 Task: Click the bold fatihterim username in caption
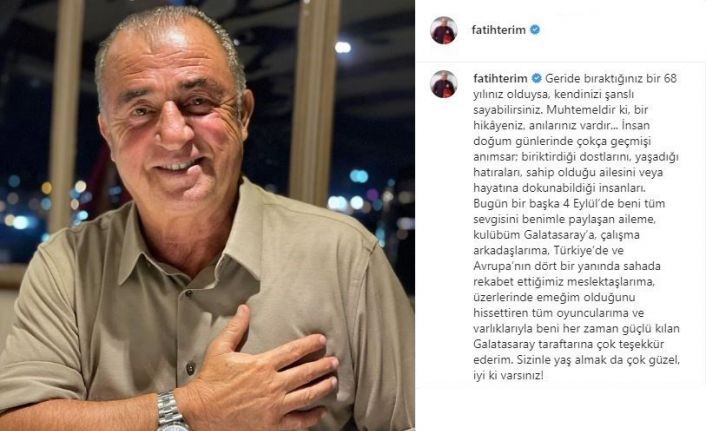(x=500, y=78)
